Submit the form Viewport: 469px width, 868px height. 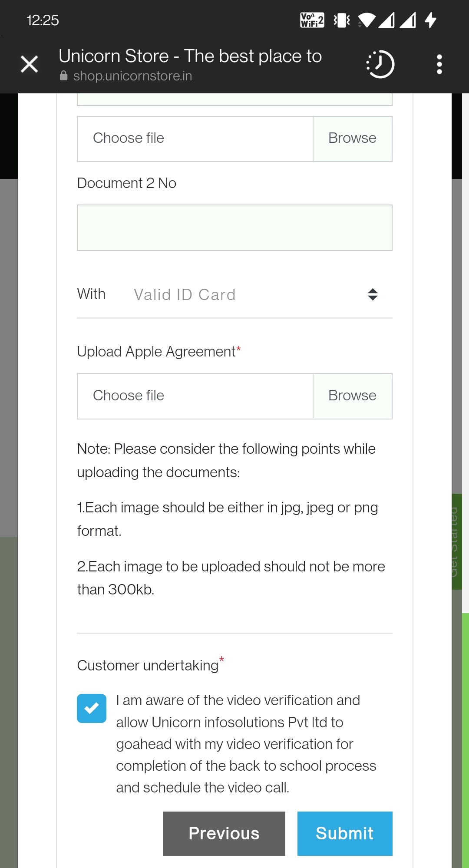click(x=345, y=833)
